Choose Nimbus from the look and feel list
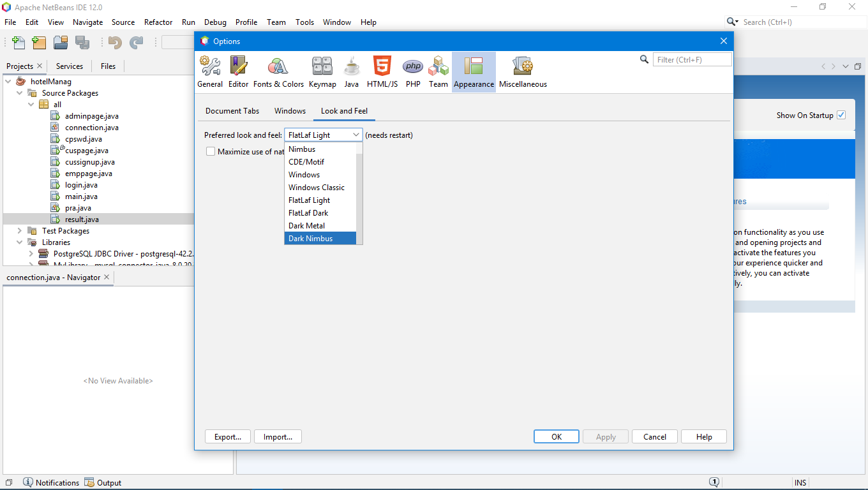The image size is (868, 490). tap(320, 149)
